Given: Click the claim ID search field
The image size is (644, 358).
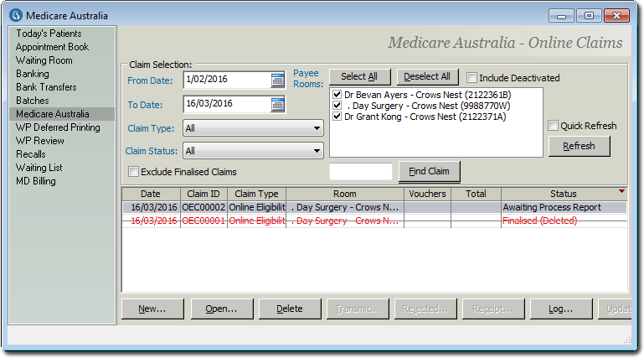Looking at the screenshot, I should click(360, 172).
